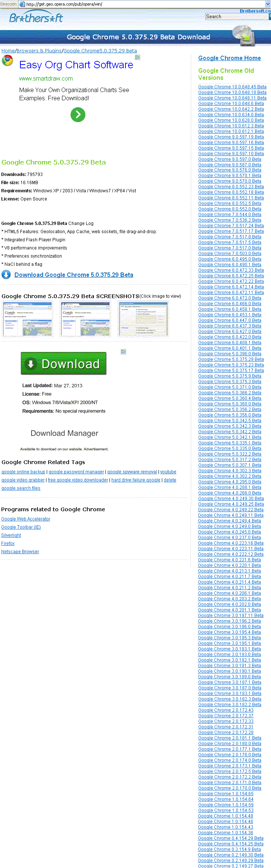Image resolution: width=271 pixels, height=868 pixels.
Task: Open Google Chrome 10.0.648.18 Beta
Action: pos(232,92)
